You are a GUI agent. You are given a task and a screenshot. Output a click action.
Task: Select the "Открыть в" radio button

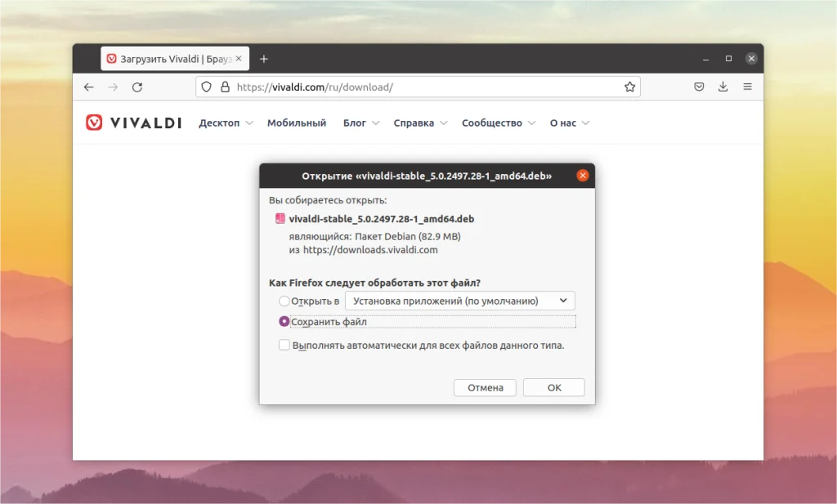[284, 301]
